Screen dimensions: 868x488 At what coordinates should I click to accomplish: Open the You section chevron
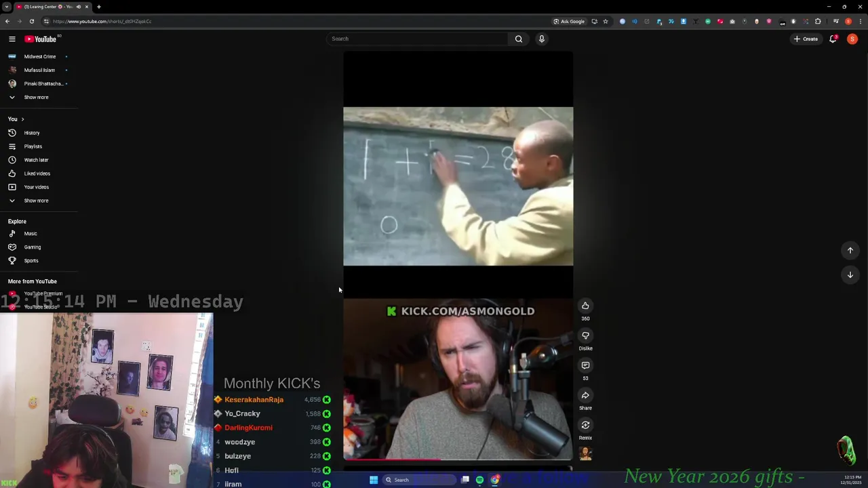[x=22, y=119]
